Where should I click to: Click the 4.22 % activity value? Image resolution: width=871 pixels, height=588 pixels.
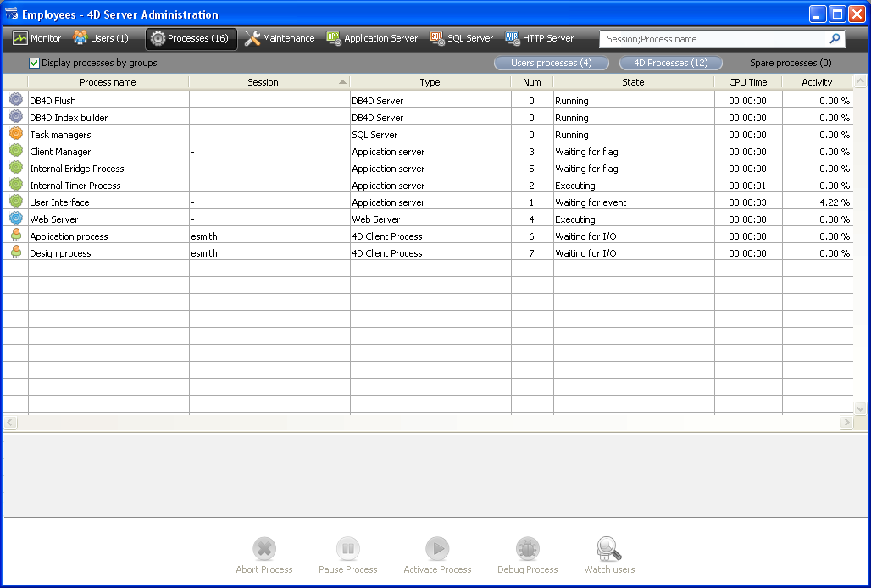coord(835,202)
